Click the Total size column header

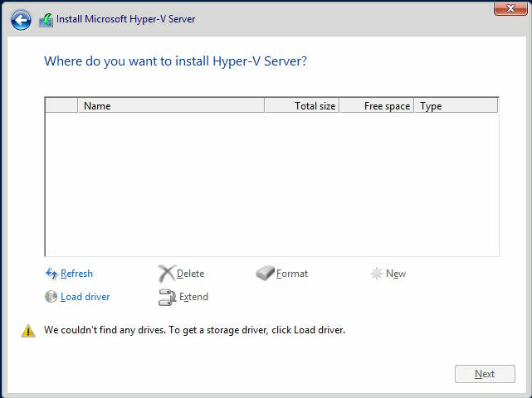tap(301, 106)
